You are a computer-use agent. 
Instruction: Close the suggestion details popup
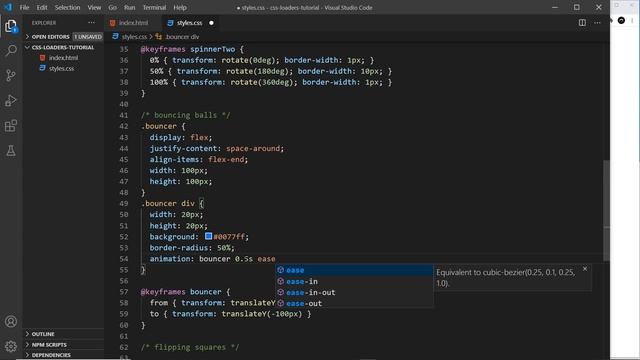point(584,269)
